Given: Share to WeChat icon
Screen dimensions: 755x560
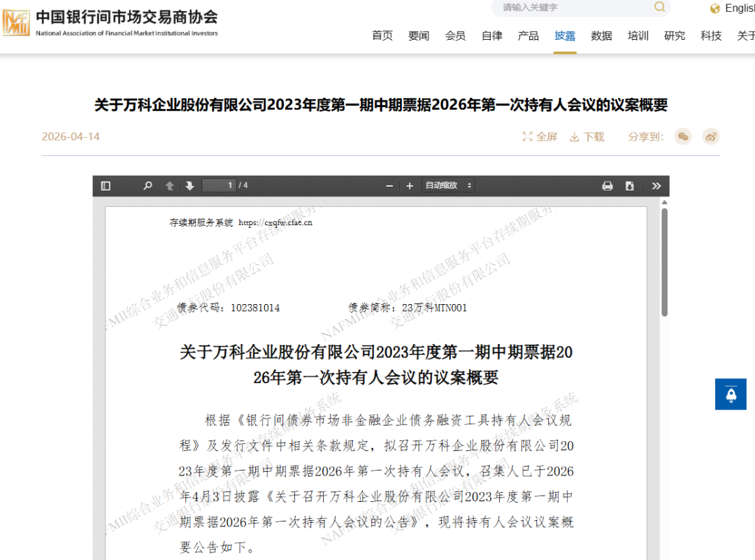Looking at the screenshot, I should tap(683, 137).
